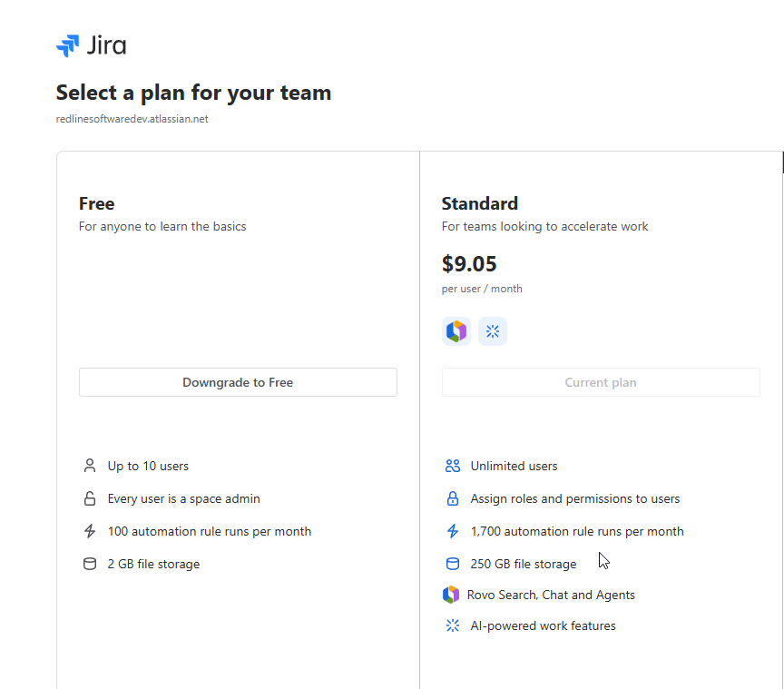Click the storage icon beside 250 GB file storage
This screenshot has width=784, height=689.
click(x=453, y=564)
